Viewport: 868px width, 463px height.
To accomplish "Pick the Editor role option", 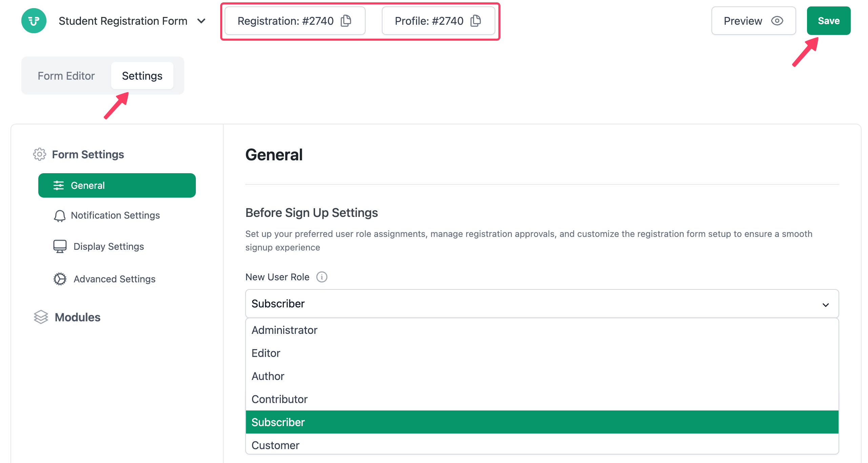I will (x=266, y=353).
